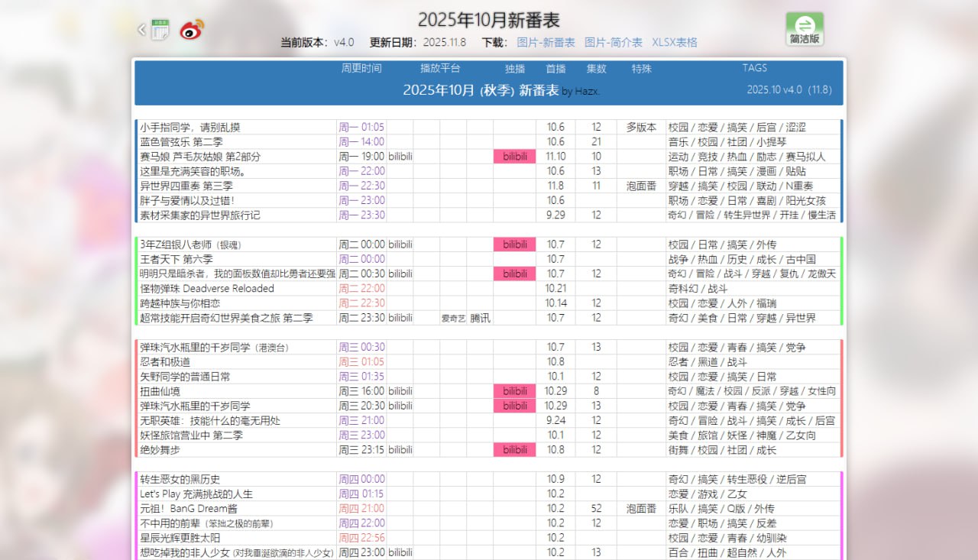Select the title 小手指同学，请别乱摸
Screen dimensions: 978x560
tap(189, 128)
